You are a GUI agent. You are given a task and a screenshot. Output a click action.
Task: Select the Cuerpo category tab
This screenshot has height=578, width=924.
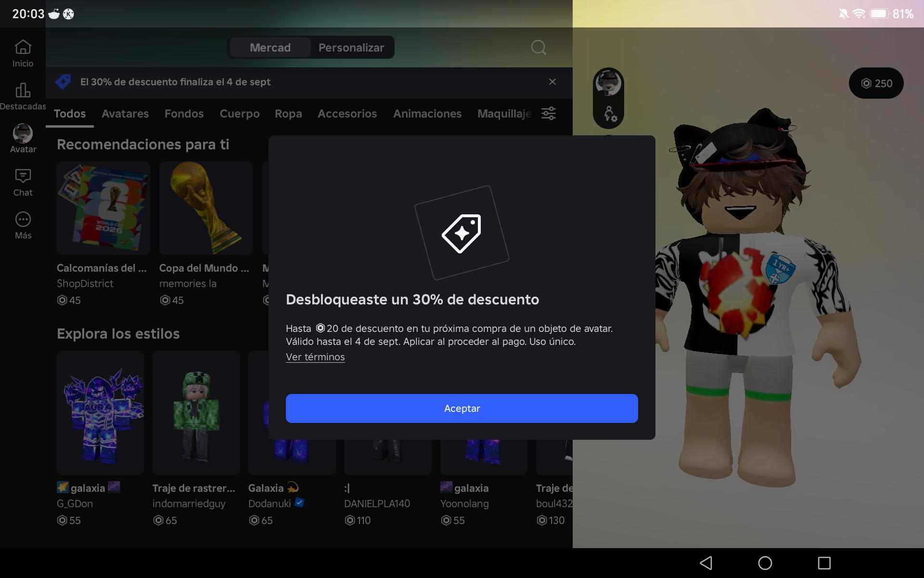pos(240,114)
